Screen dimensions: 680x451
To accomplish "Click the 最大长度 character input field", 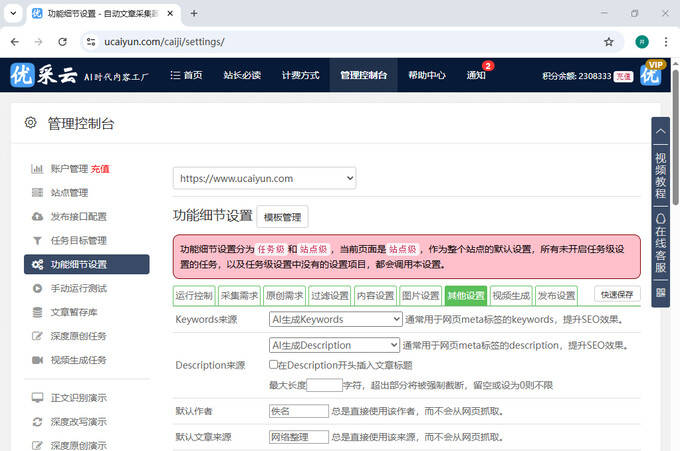I will tap(324, 385).
